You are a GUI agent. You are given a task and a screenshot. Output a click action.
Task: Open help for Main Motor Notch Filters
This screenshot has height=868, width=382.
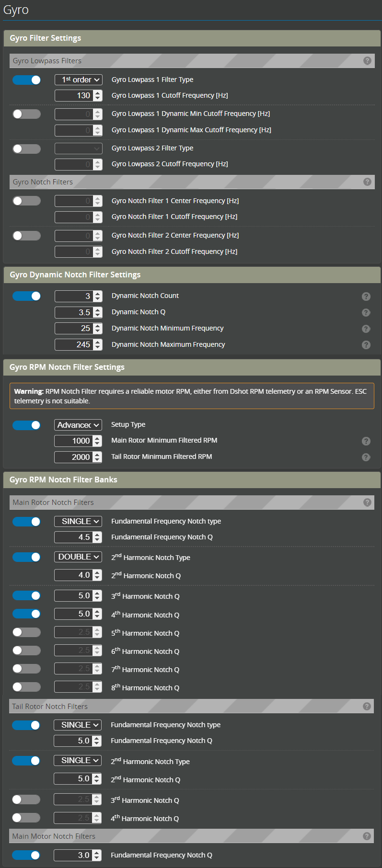tap(367, 836)
